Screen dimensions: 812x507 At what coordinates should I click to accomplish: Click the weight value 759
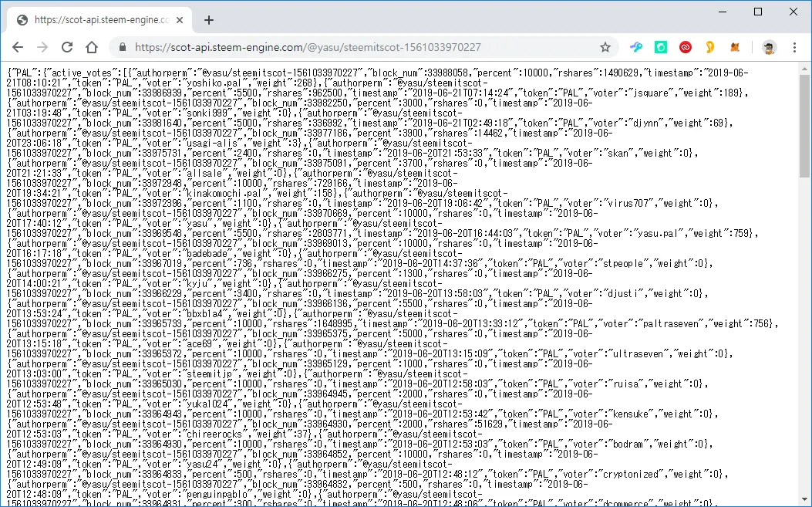pos(738,233)
